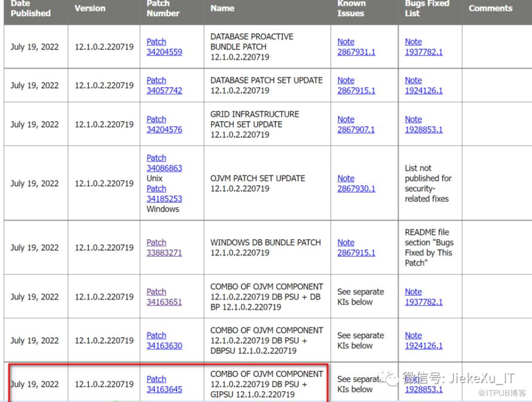This screenshot has height=402, width=532.
Task: Open OJVM Windows Patch 34185253
Action: (164, 194)
